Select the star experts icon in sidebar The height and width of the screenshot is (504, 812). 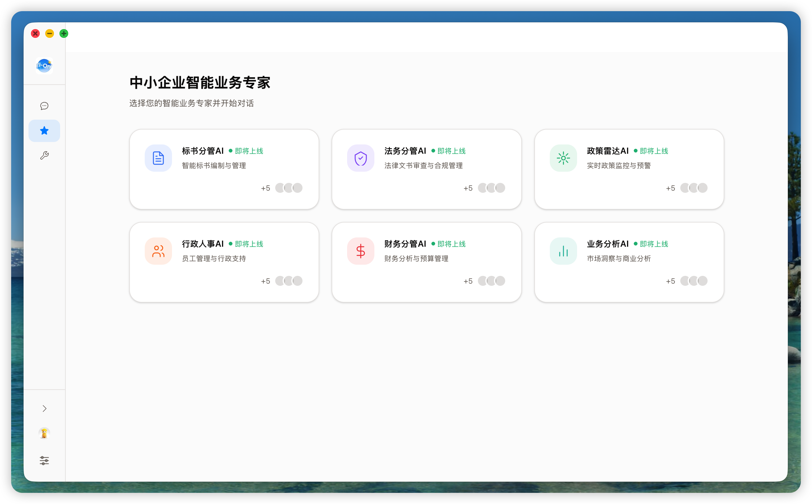coord(44,131)
